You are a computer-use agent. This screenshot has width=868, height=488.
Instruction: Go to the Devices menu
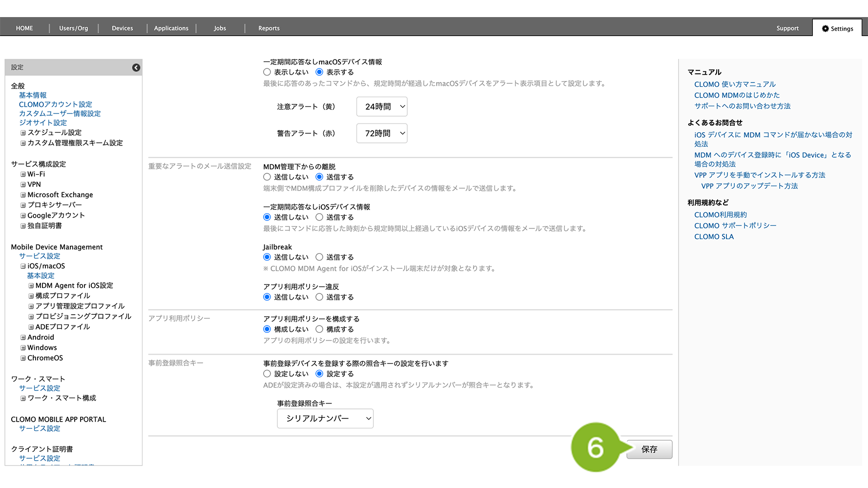coord(122,28)
